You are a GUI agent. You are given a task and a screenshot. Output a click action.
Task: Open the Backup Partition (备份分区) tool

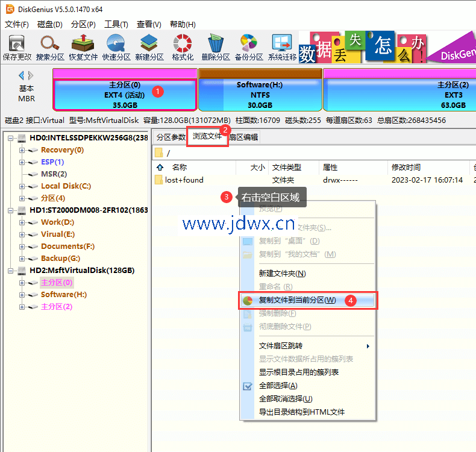[249, 48]
